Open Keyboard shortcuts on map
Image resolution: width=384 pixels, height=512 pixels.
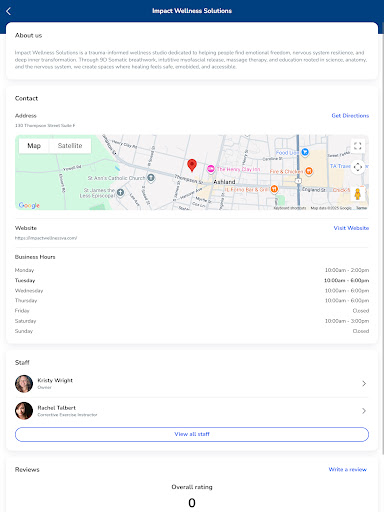(290, 208)
